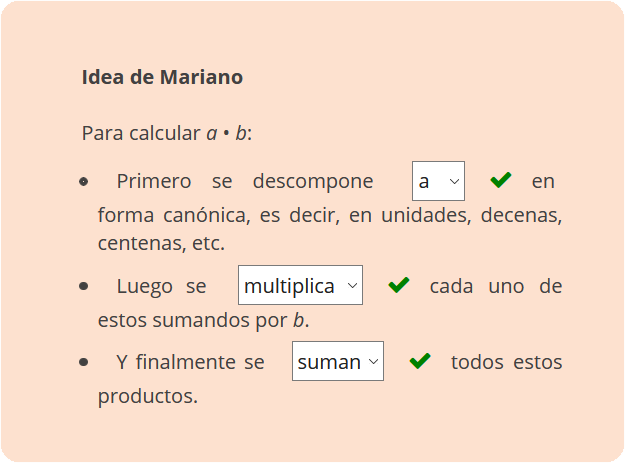
Task: Click the italic "b" after "sumandos por"
Action: point(299,320)
